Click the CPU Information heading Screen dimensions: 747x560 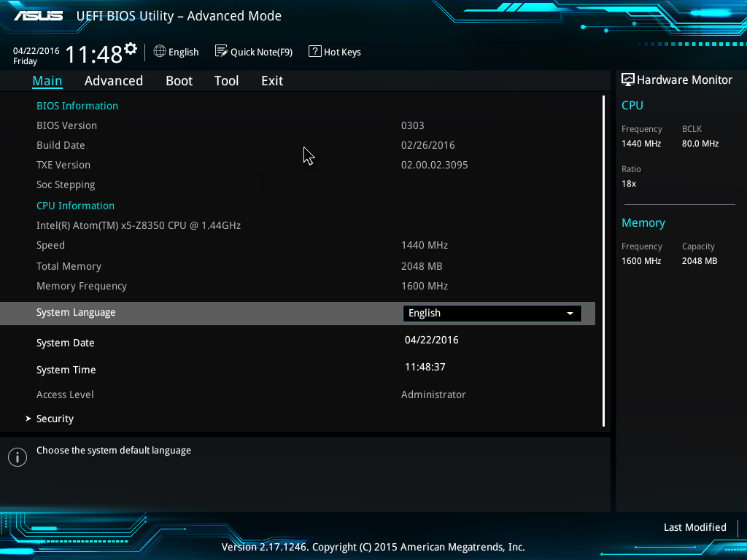[x=75, y=206]
